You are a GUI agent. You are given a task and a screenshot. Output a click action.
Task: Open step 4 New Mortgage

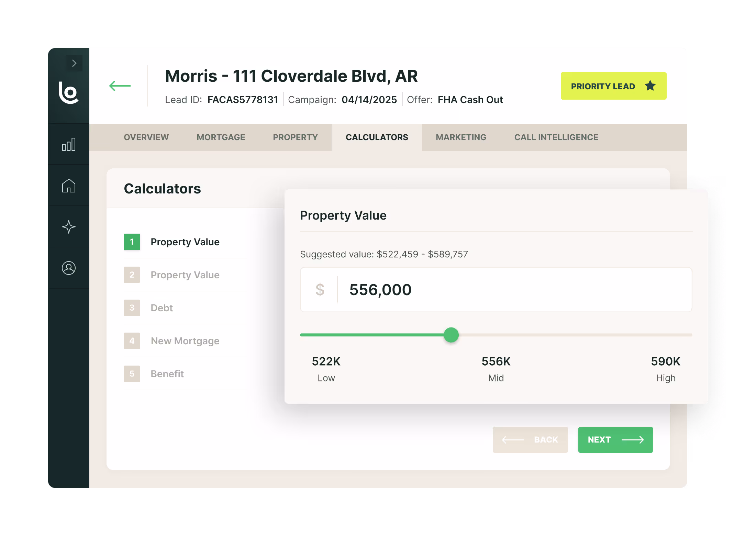(185, 341)
